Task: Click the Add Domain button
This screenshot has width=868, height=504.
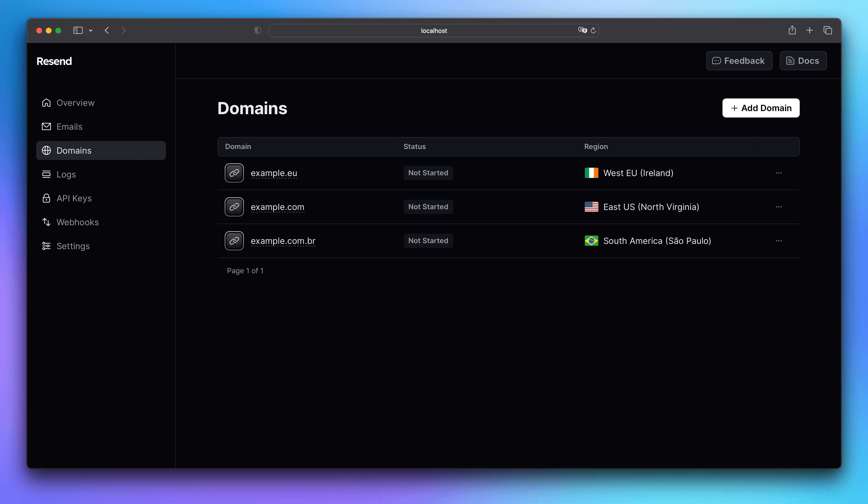Action: click(x=761, y=108)
